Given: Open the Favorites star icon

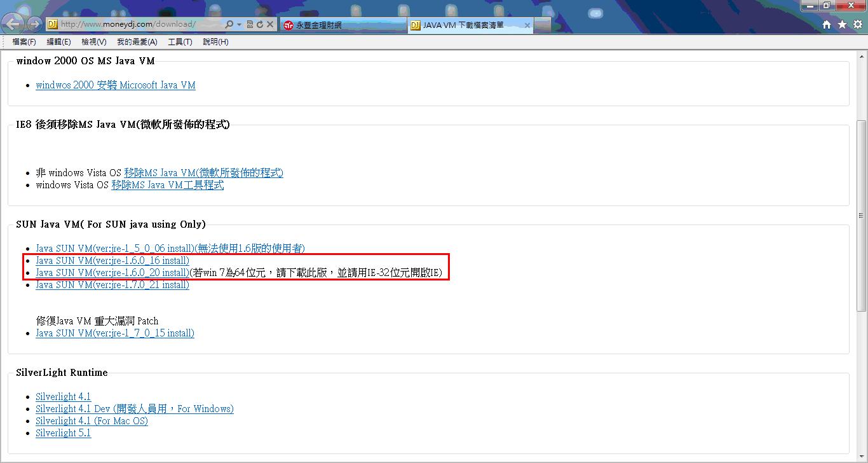Looking at the screenshot, I should pyautogui.click(x=842, y=25).
